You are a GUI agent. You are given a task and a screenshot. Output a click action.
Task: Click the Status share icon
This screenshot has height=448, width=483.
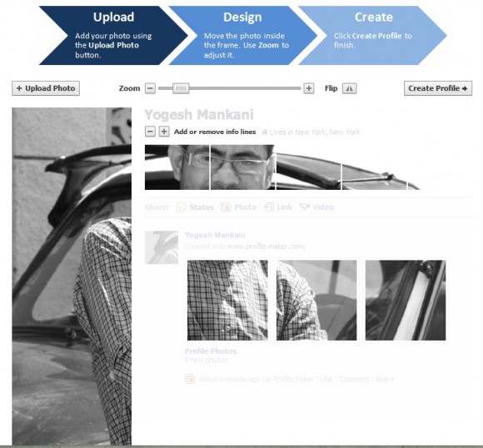tap(182, 207)
